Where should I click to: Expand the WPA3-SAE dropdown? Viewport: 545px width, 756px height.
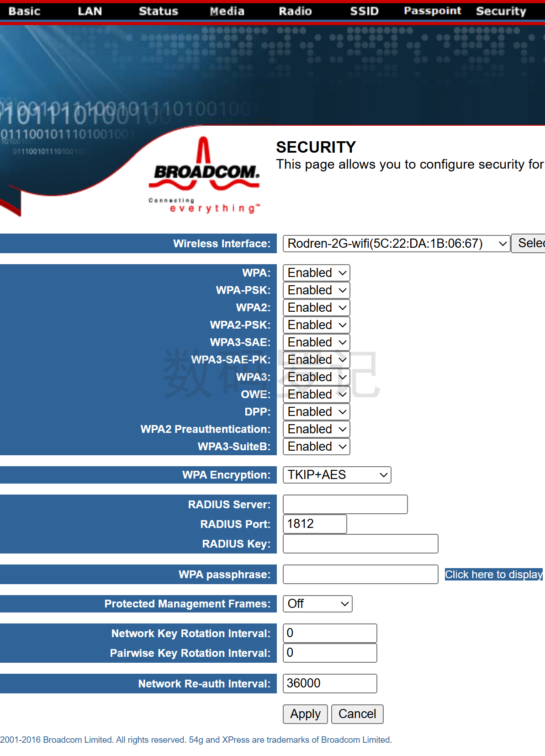(x=316, y=342)
